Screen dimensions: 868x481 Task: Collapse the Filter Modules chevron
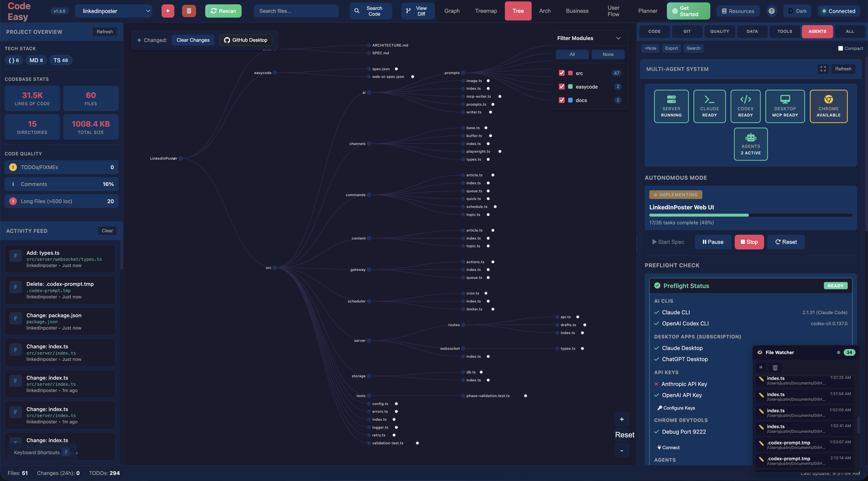coord(618,38)
